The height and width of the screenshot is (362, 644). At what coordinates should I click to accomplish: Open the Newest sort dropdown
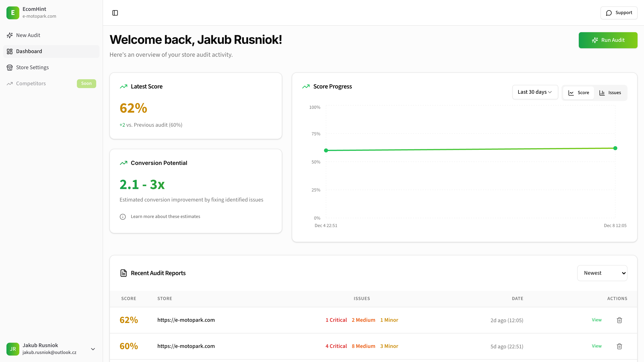click(x=602, y=273)
